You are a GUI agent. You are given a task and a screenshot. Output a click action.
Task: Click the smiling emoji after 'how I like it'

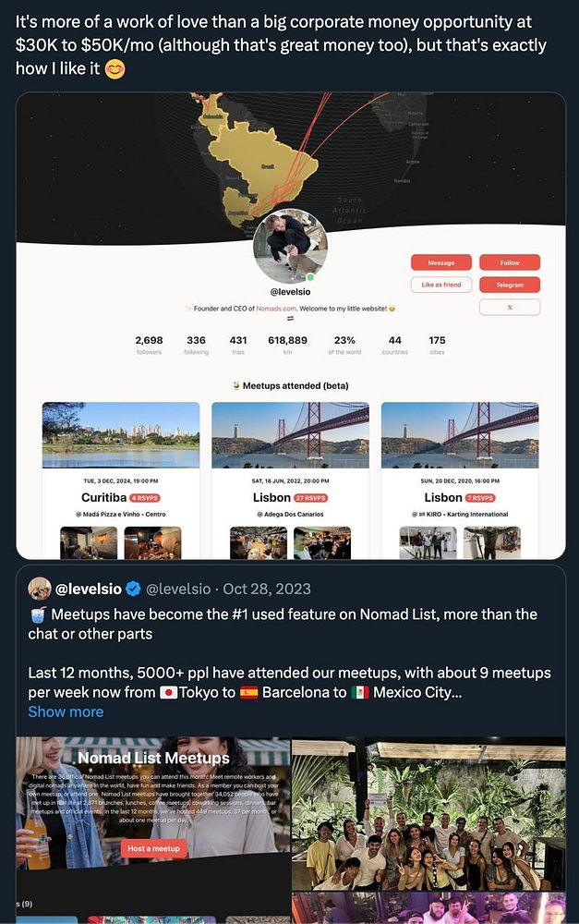(115, 69)
